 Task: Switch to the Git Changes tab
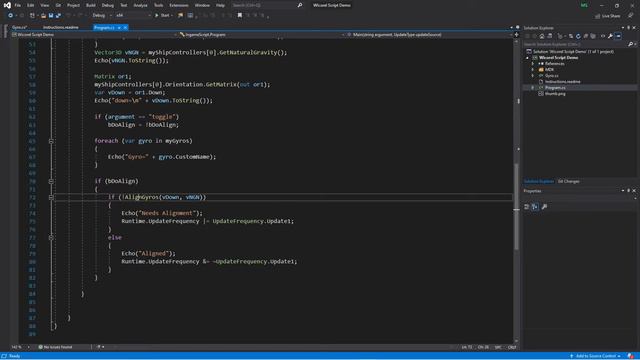point(569,182)
